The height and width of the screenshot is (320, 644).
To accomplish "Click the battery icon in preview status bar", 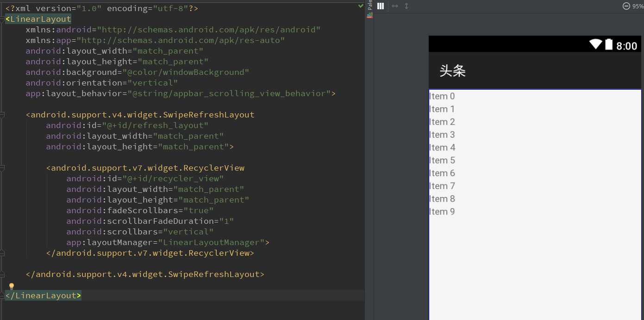I will tap(608, 44).
